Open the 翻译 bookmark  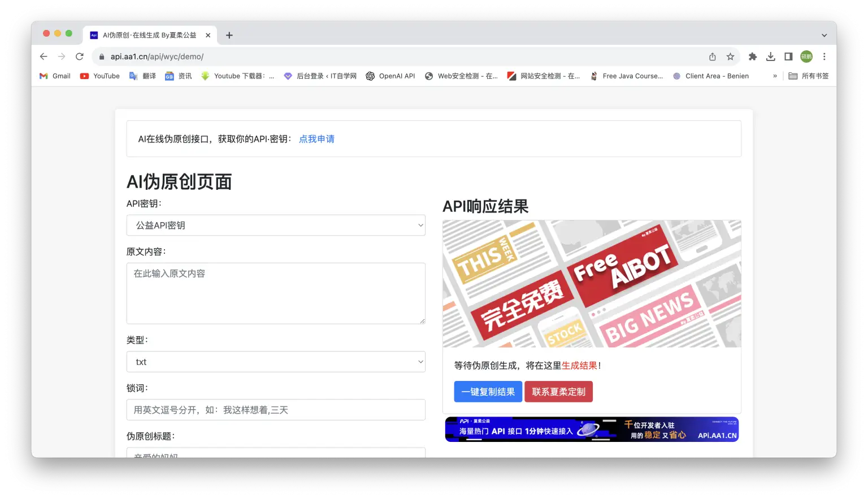tap(142, 76)
